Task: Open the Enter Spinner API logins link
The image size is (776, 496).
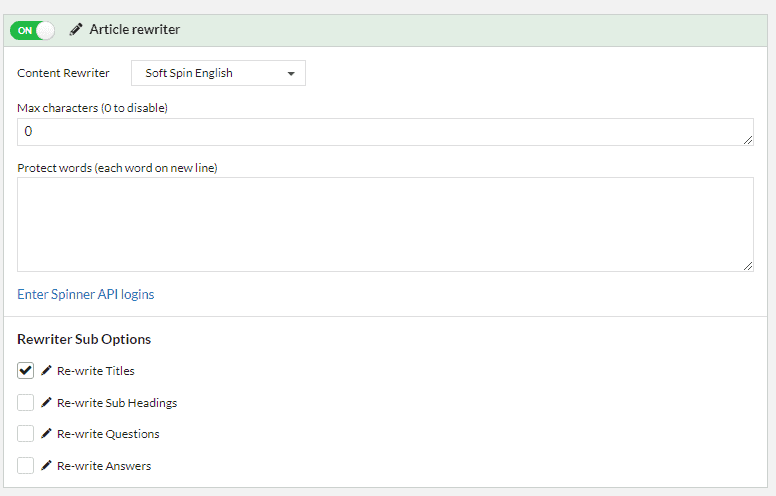Action: tap(86, 295)
